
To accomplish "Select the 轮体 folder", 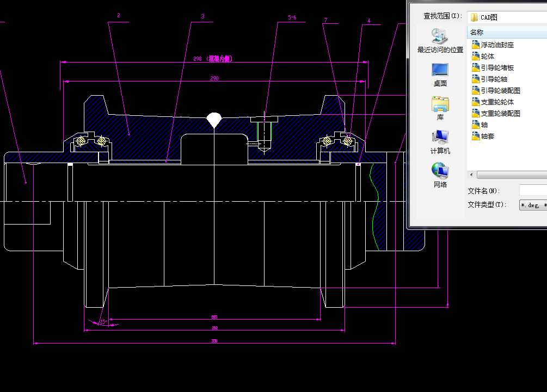I will 483,56.
